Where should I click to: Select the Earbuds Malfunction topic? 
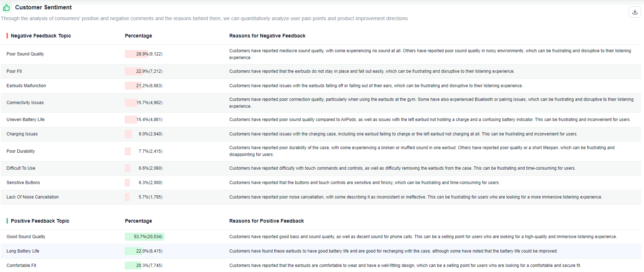[x=26, y=86]
